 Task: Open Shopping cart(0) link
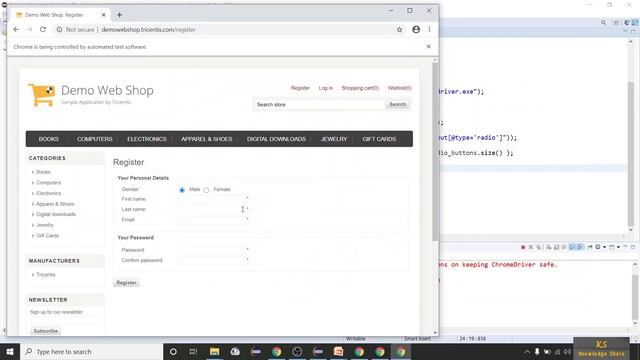pyautogui.click(x=360, y=88)
